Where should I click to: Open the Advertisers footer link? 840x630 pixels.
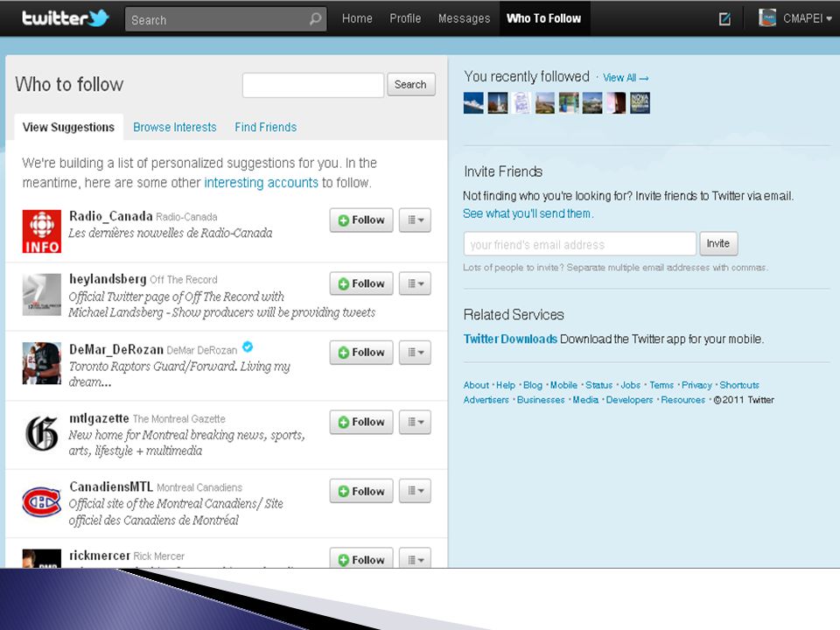coord(486,400)
